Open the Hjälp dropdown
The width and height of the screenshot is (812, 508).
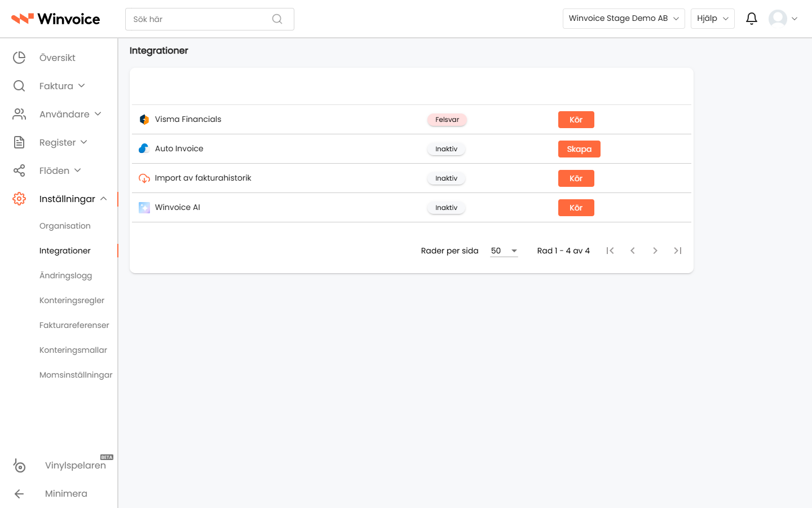(713, 19)
